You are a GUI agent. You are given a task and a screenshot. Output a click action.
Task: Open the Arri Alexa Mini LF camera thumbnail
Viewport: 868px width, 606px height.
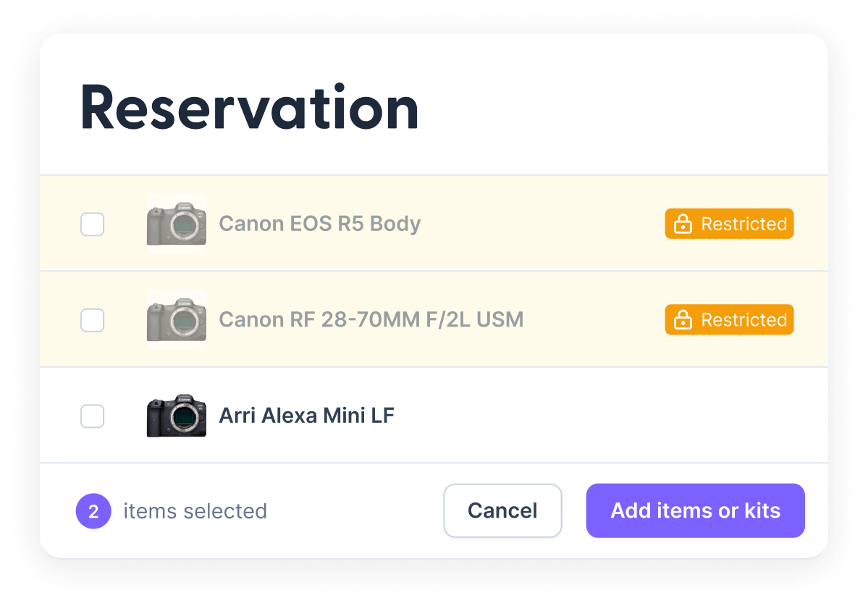[177, 415]
